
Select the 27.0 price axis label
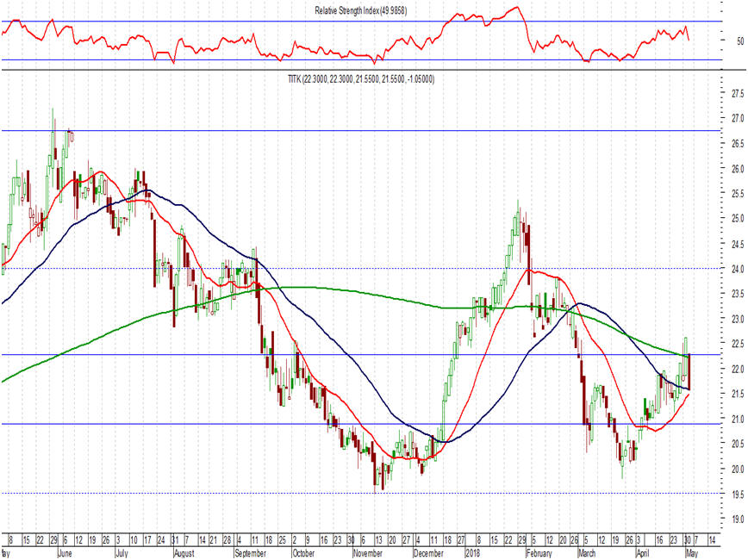click(738, 118)
